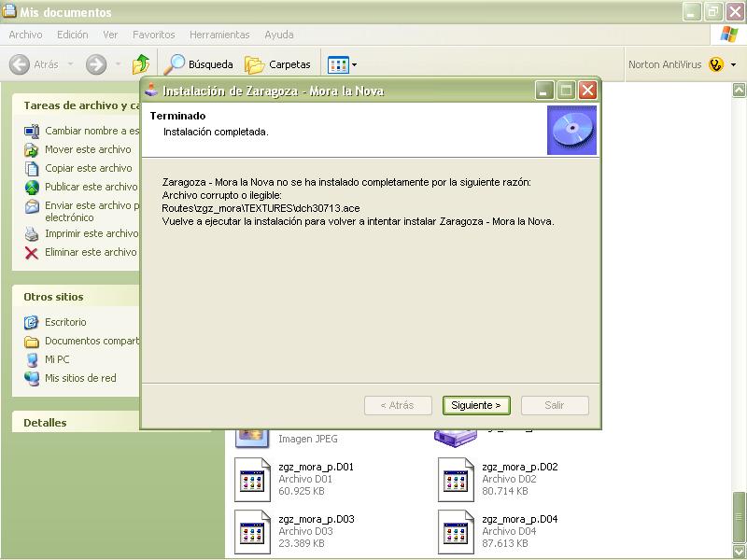Go to Escritorio in Otros sitios
747x560 pixels.
65,322
